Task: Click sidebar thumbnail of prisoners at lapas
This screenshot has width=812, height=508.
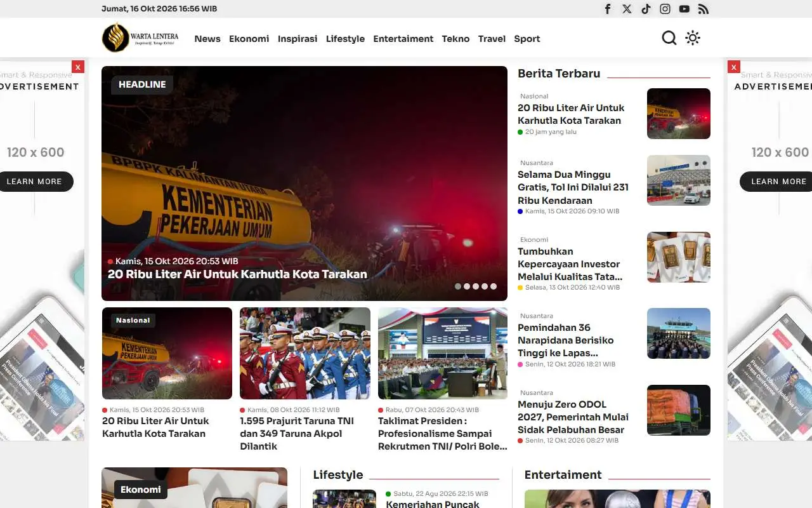Action: coord(679,333)
